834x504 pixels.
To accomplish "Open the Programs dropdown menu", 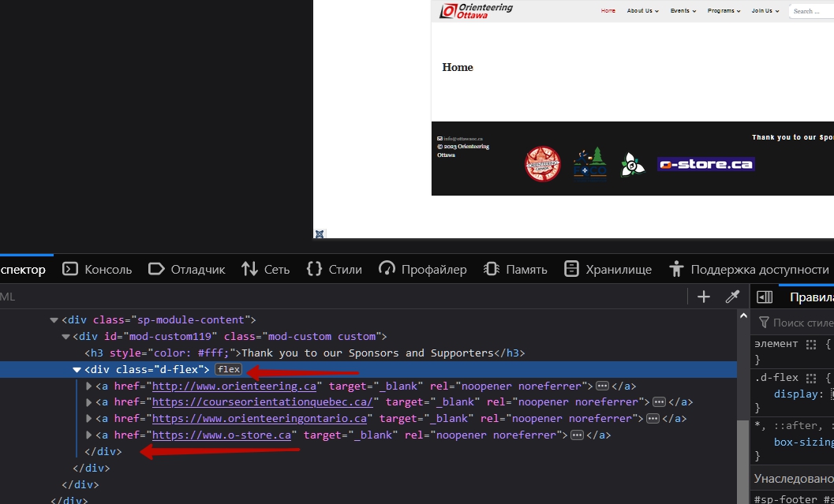I will (x=724, y=11).
